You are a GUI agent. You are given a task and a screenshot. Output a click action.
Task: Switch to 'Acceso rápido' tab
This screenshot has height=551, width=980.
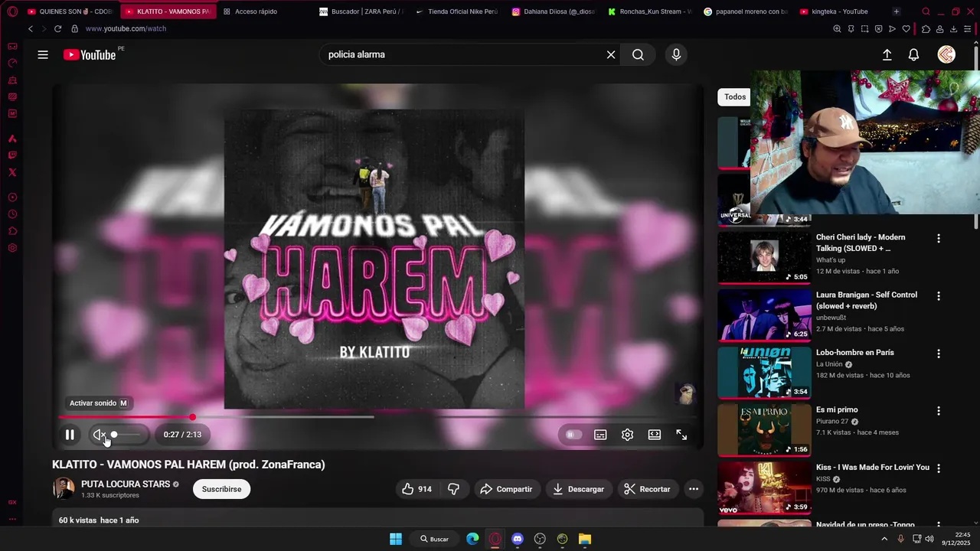256,11
